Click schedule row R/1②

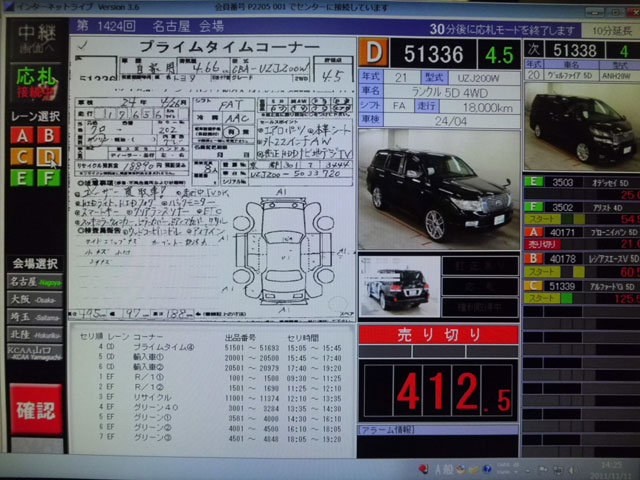click(x=211, y=387)
